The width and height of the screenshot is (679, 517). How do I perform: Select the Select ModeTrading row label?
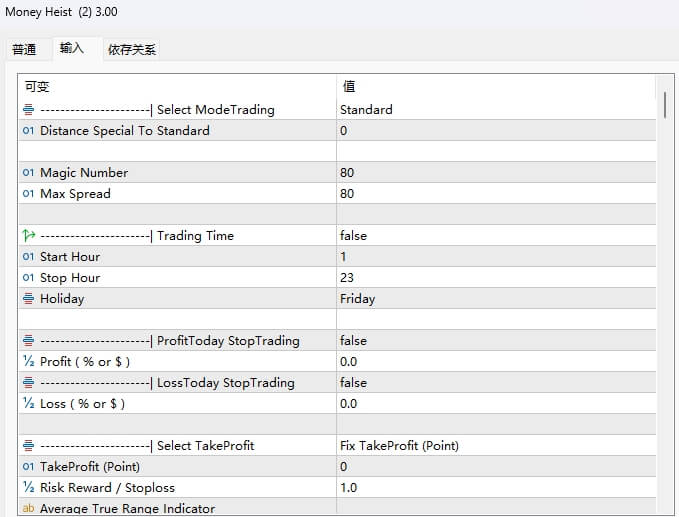click(x=157, y=110)
